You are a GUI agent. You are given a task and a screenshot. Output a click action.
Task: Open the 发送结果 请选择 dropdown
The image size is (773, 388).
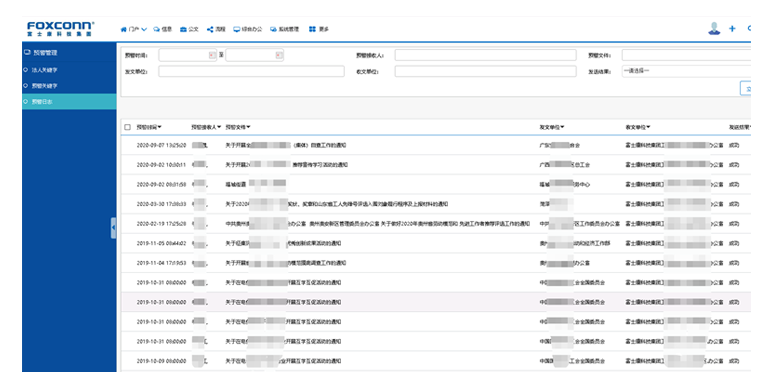coord(686,71)
